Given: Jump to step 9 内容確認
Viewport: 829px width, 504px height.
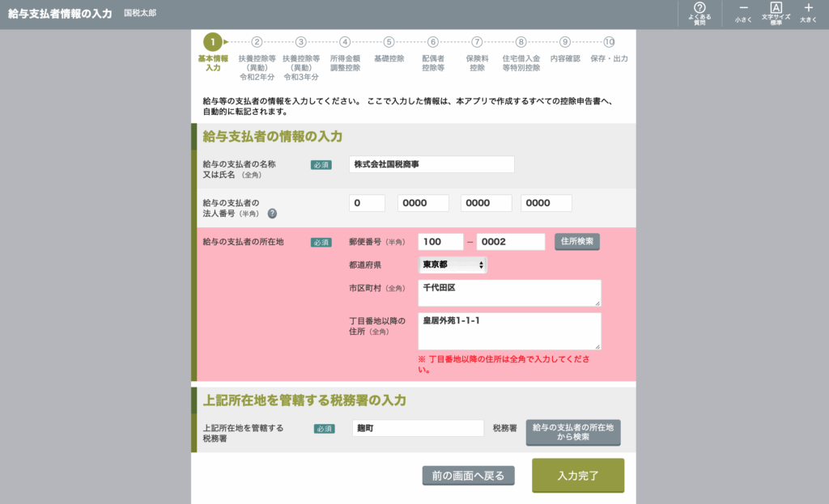Looking at the screenshot, I should click(565, 42).
